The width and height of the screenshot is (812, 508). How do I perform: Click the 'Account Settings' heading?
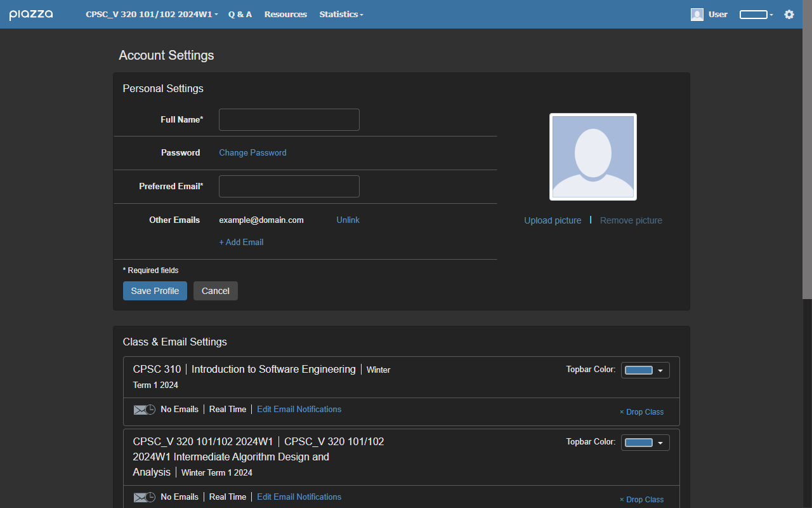click(x=166, y=55)
